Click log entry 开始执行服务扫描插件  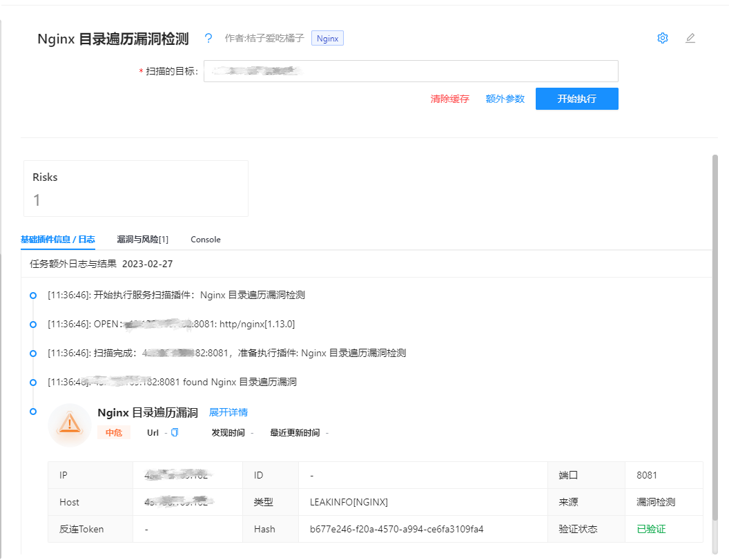[x=176, y=296]
